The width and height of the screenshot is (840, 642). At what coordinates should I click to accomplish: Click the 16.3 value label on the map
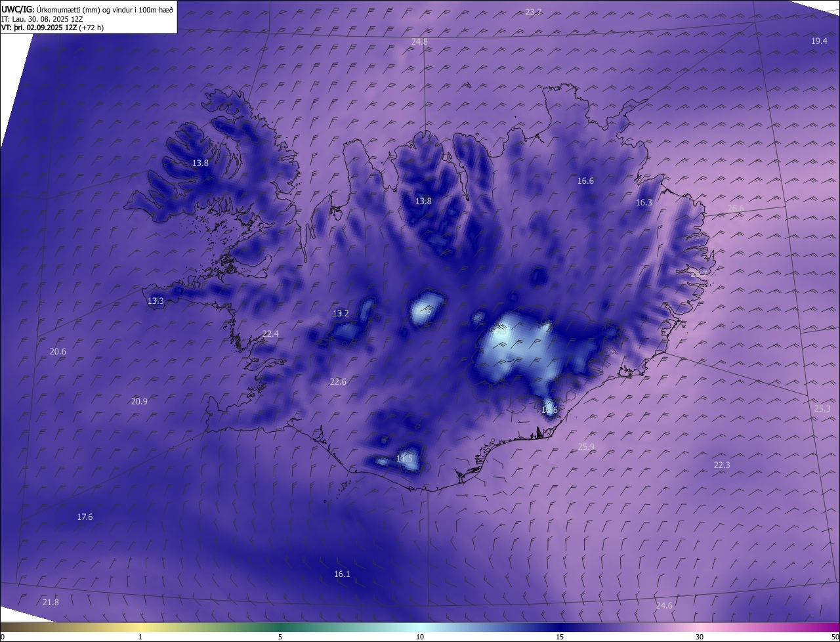pyautogui.click(x=644, y=203)
